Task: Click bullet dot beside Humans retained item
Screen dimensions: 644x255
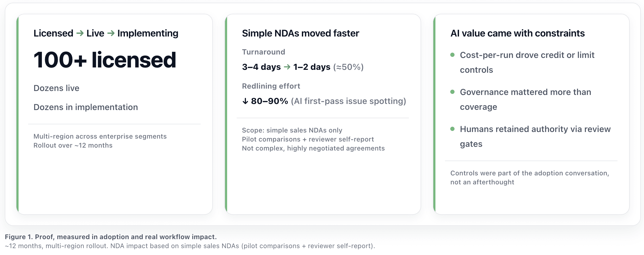Action: point(452,129)
